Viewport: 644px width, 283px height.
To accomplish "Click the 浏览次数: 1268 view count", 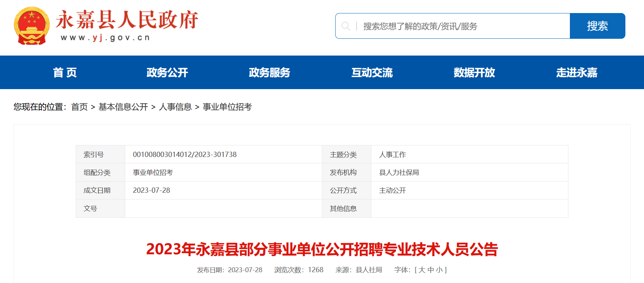I will click(x=299, y=270).
